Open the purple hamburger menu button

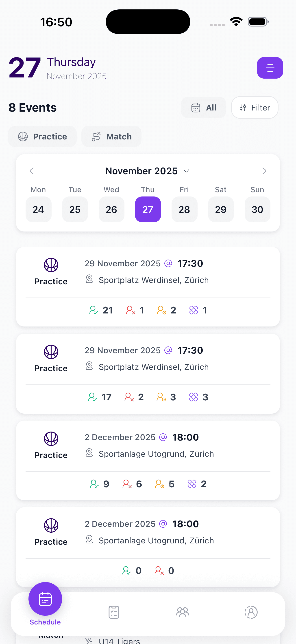[270, 68]
